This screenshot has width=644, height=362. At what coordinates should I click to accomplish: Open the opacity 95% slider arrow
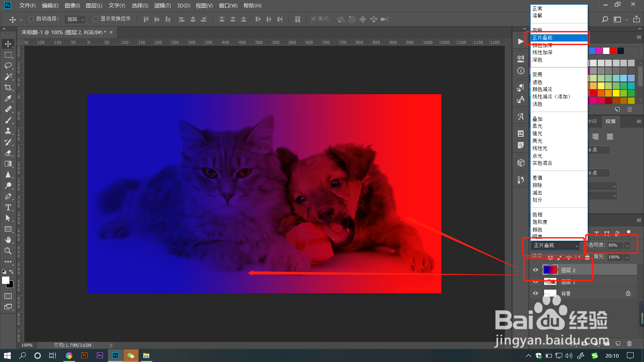[627, 246]
